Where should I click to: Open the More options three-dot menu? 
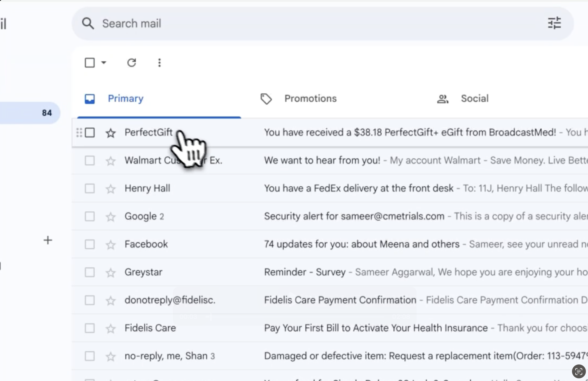point(159,63)
